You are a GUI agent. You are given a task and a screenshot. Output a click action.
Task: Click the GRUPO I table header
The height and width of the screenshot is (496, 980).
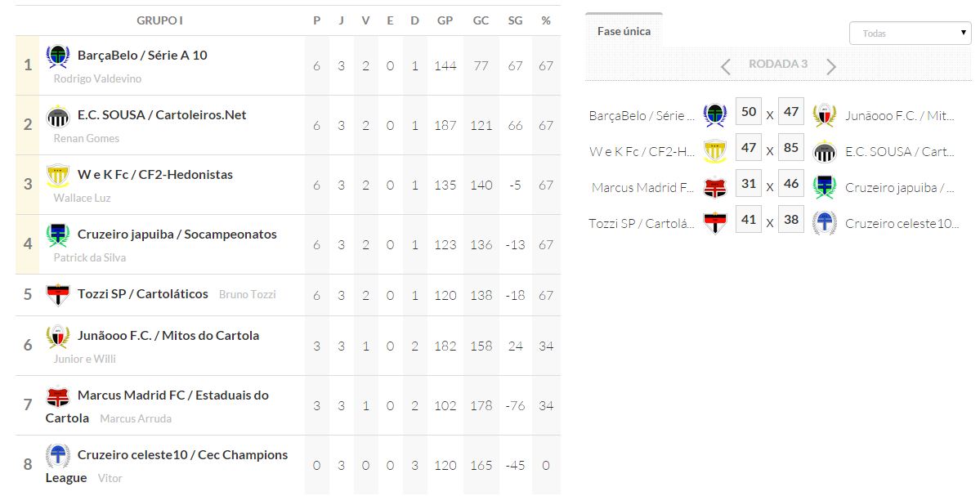pos(159,20)
